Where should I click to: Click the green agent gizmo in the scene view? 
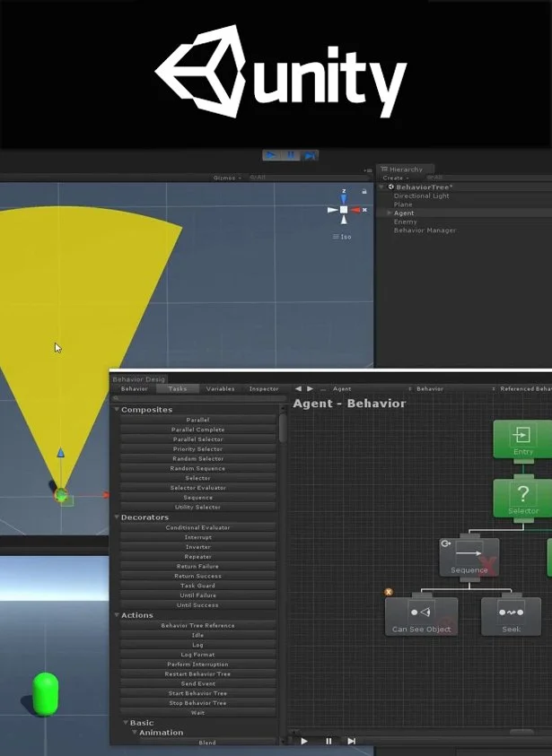pos(61,494)
